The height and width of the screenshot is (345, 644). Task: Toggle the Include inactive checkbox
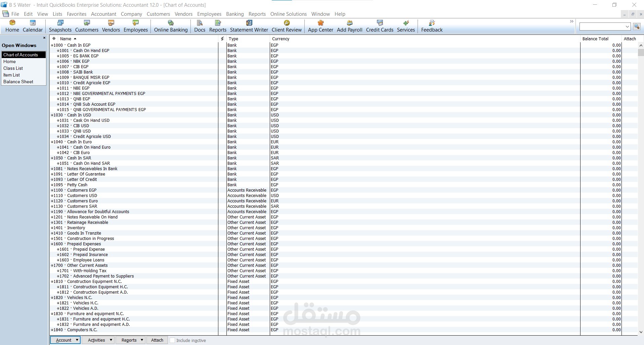pos(172,340)
